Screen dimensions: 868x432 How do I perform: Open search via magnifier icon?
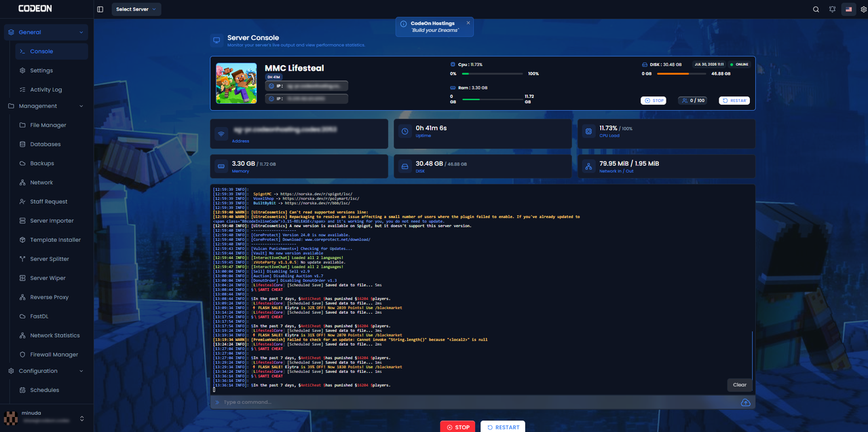coord(816,10)
